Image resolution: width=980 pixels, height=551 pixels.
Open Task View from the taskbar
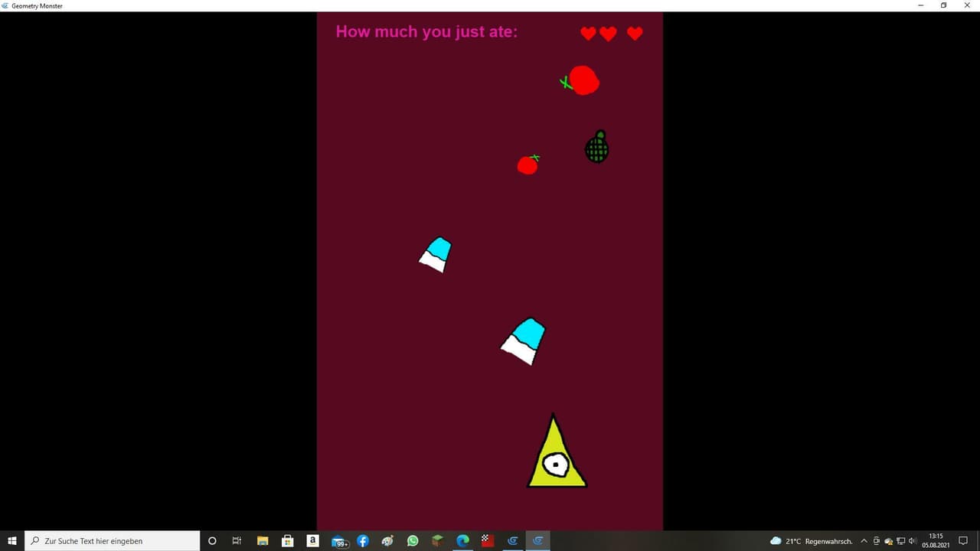(x=237, y=541)
